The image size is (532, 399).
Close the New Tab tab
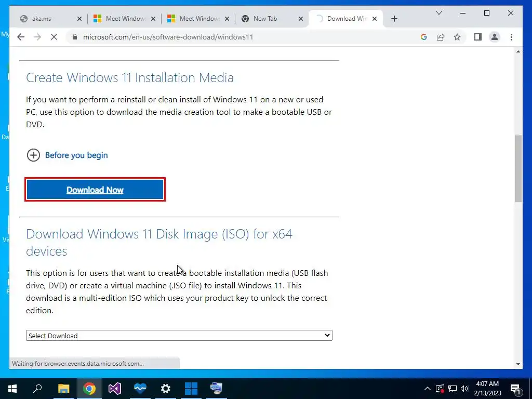click(x=301, y=19)
